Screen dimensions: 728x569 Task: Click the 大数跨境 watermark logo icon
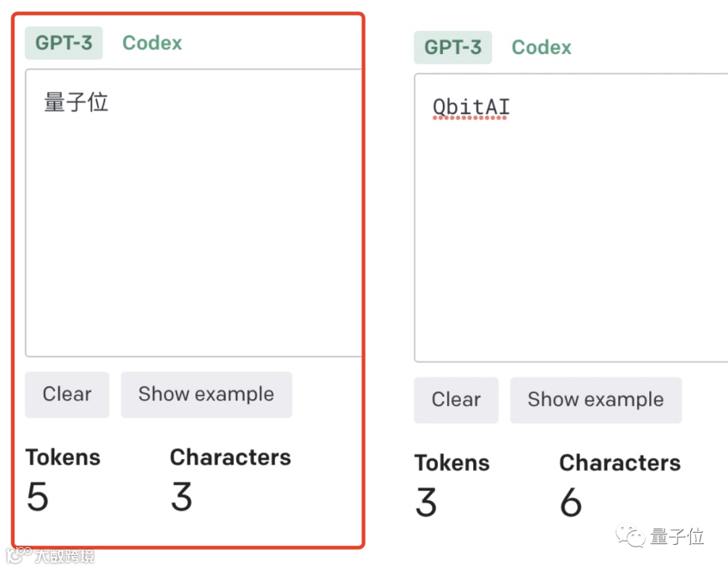coord(18,555)
